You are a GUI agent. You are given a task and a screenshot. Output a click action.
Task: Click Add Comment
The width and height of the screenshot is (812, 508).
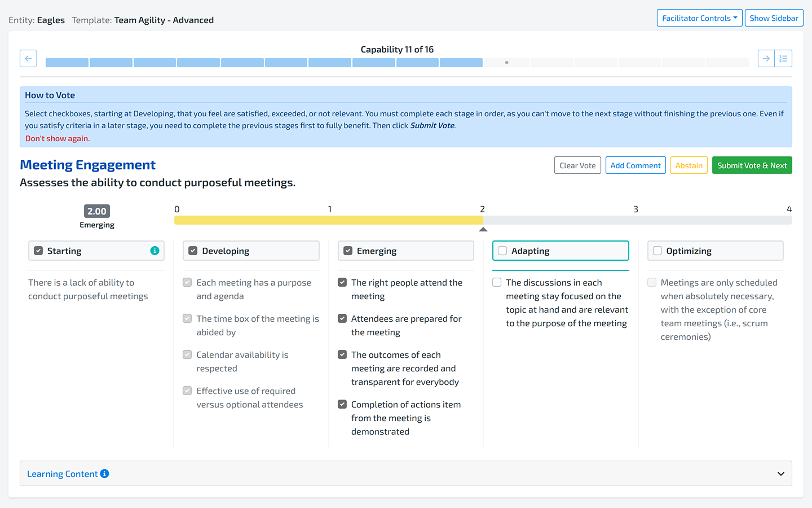636,165
